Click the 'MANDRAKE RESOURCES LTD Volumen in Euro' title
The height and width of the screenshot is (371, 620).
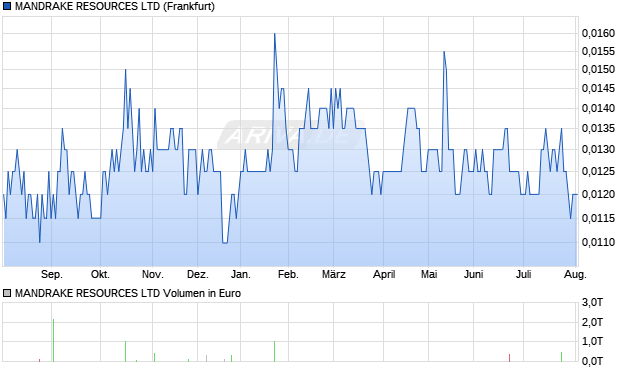[128, 293]
